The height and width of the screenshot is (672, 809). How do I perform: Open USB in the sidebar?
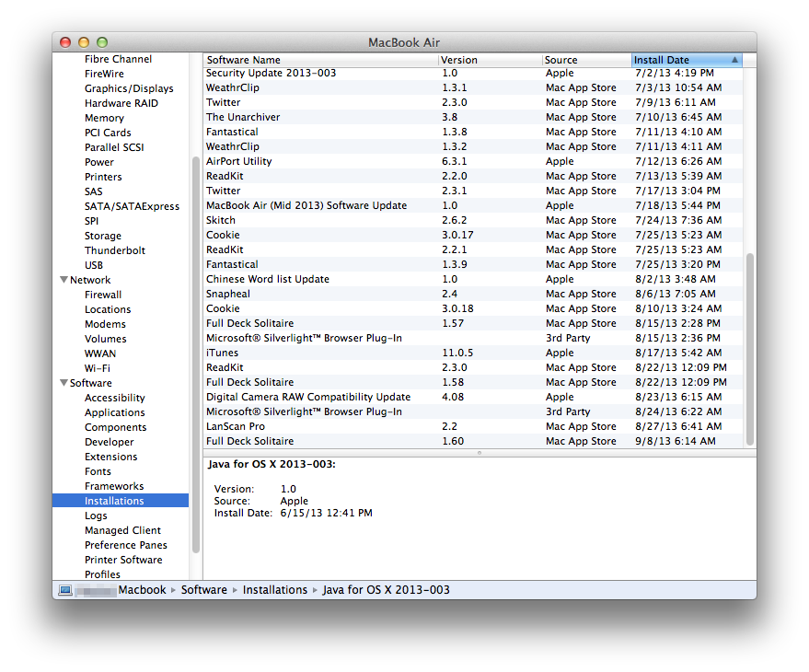click(x=94, y=265)
